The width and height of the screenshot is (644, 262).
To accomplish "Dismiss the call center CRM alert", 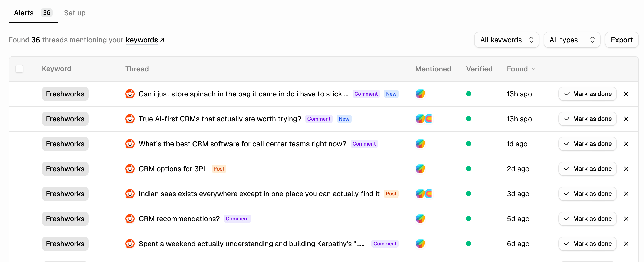I will pos(626,144).
